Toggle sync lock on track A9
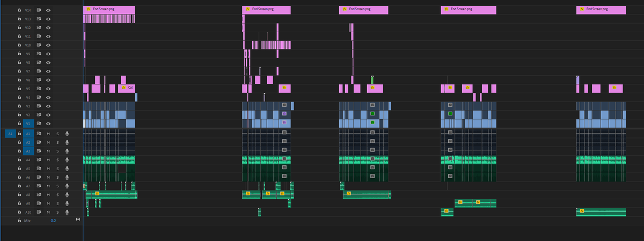Image resolution: width=644 pixels, height=241 pixels. click(39, 203)
